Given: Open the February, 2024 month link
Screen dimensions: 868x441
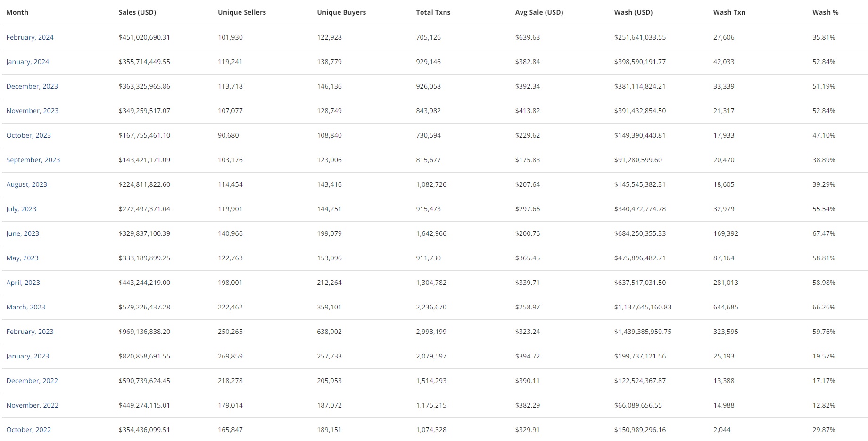Looking at the screenshot, I should [30, 37].
